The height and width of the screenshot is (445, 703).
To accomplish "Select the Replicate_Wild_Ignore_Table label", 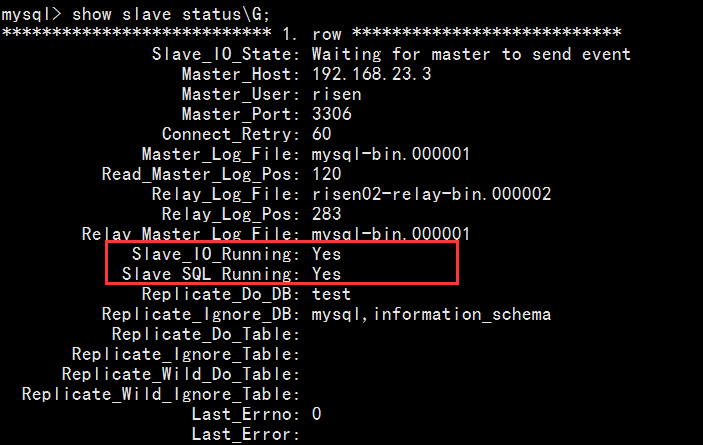I will [x=161, y=394].
